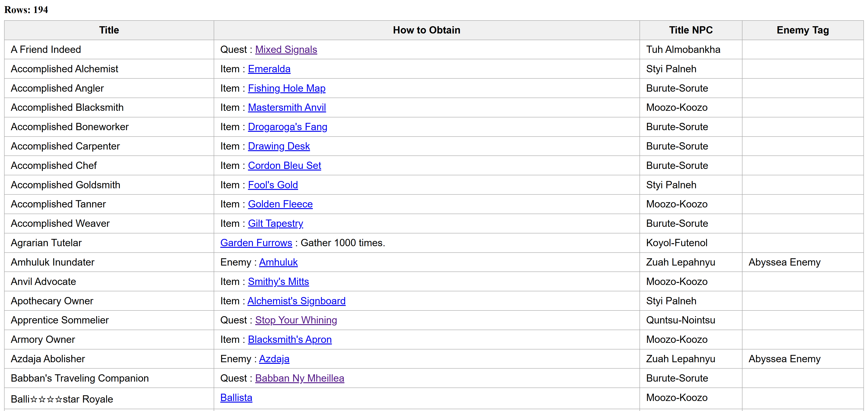Open the Fishing Hole Map link
The image size is (868, 411).
(x=286, y=88)
